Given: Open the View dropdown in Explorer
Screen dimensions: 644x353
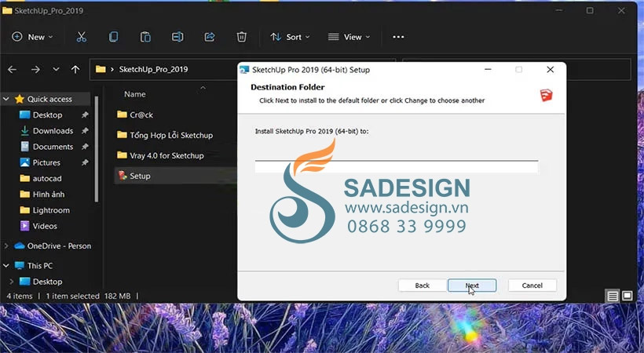Looking at the screenshot, I should coord(349,37).
